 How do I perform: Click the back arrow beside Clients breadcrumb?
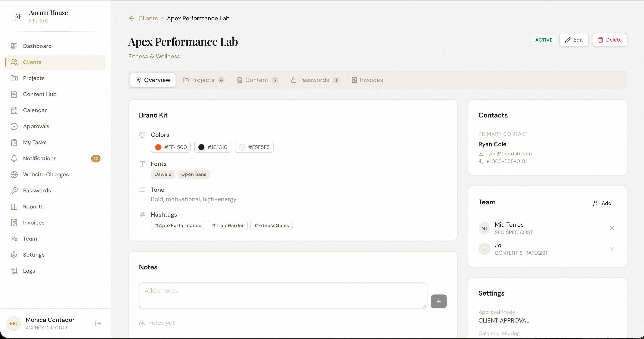tap(131, 18)
